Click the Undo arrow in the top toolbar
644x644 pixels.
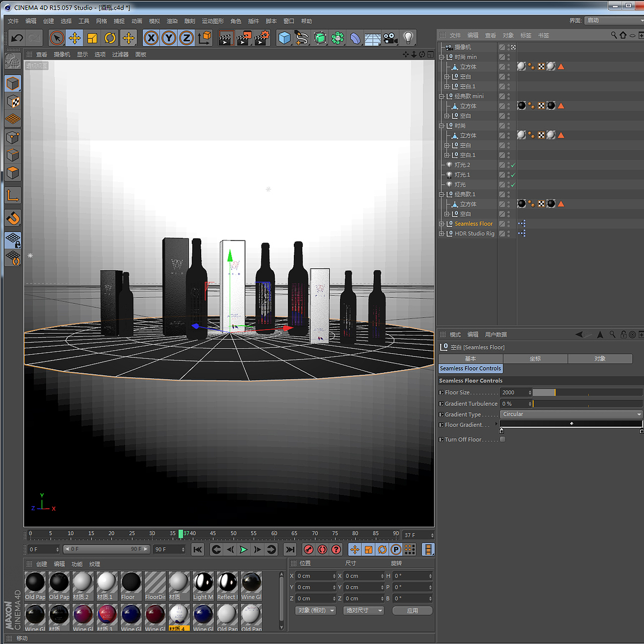17,38
